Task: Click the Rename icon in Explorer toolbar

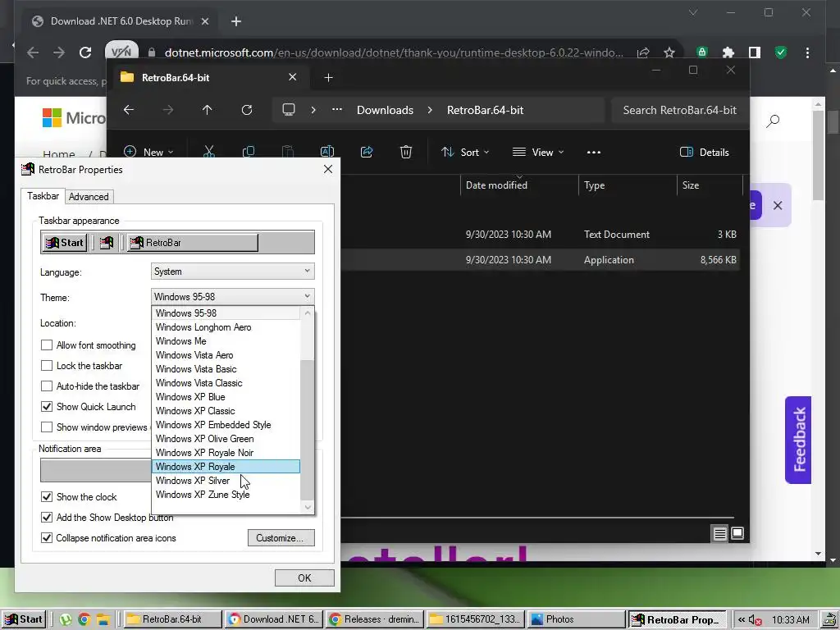Action: click(327, 152)
